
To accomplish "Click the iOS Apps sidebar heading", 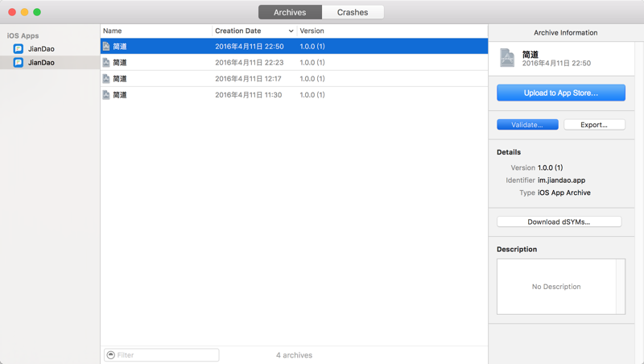I will (x=23, y=35).
